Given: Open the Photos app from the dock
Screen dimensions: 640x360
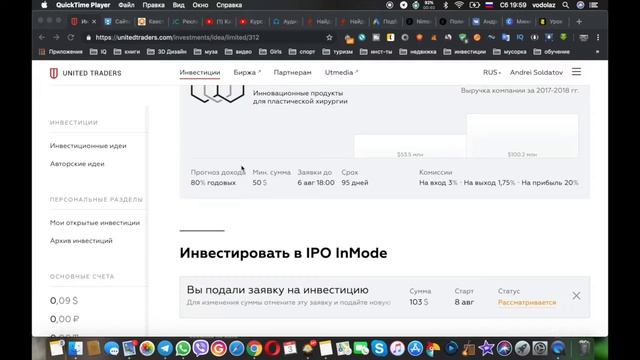Looking at the screenshot, I should [x=147, y=349].
